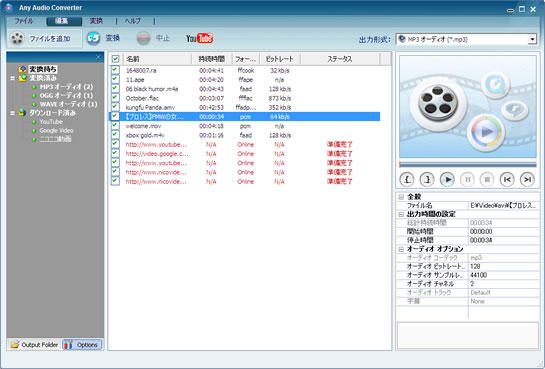Click the downloaded (ダウンロード済み) globe icon
Screen dimensions: 545x369
[23, 113]
